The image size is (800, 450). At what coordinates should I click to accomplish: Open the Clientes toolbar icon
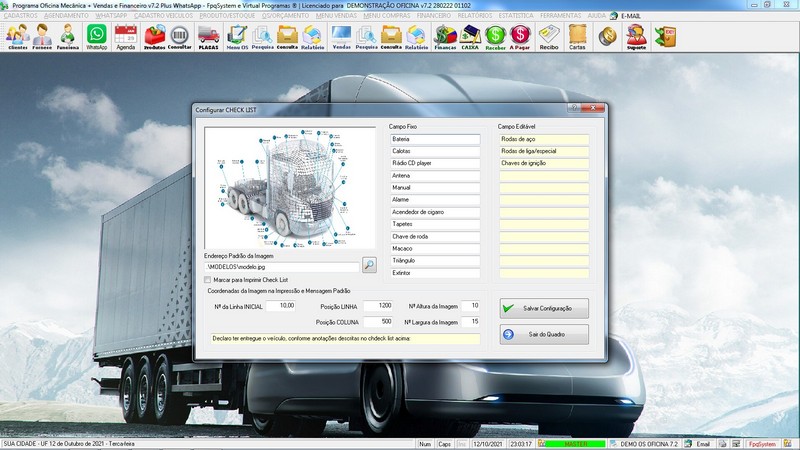tap(17, 37)
